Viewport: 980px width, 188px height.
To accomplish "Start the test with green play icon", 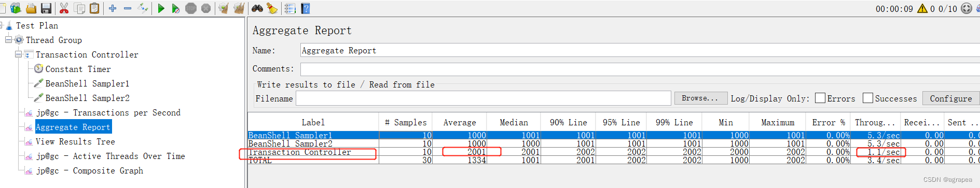I will [161, 8].
